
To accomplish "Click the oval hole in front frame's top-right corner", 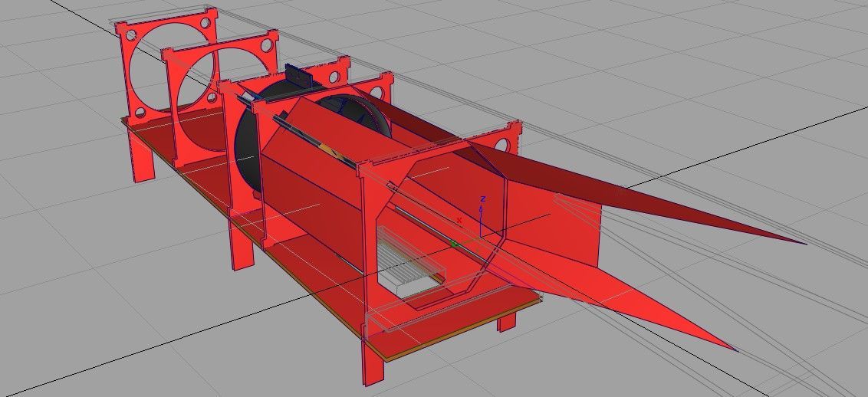I will [505, 143].
